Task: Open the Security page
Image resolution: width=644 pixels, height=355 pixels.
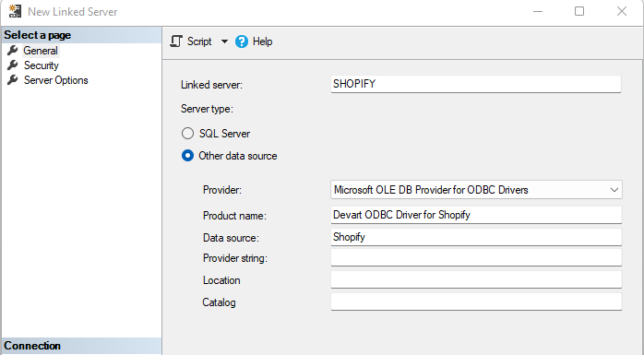Action: point(42,65)
